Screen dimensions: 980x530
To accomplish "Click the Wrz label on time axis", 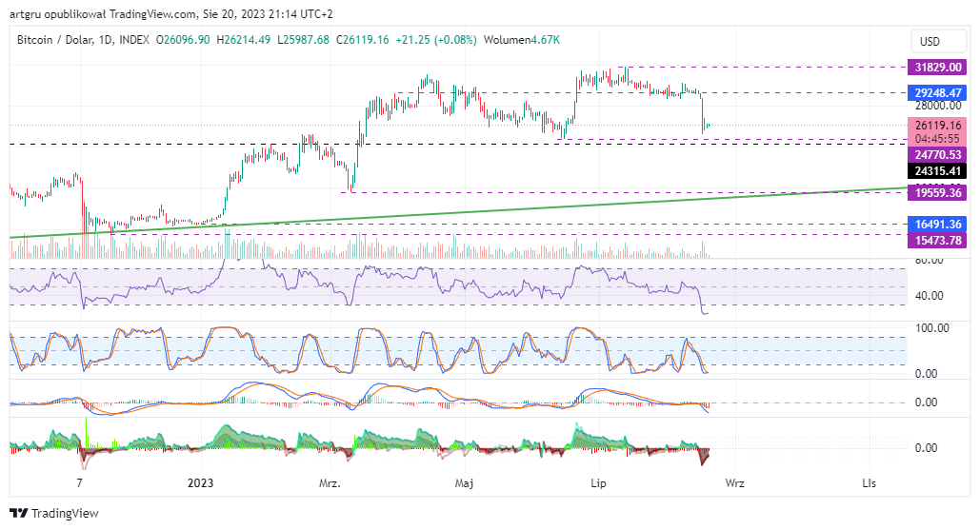I will tap(734, 483).
